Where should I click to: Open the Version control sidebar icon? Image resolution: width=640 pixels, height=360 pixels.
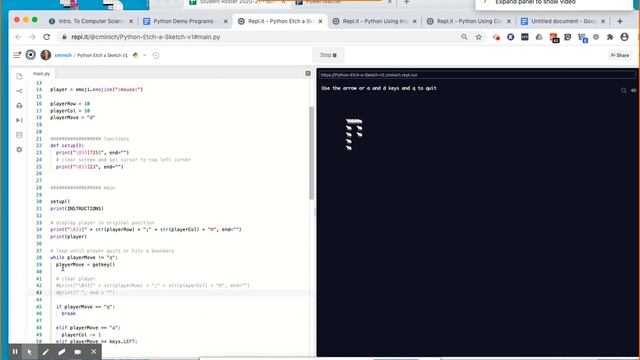[x=19, y=91]
